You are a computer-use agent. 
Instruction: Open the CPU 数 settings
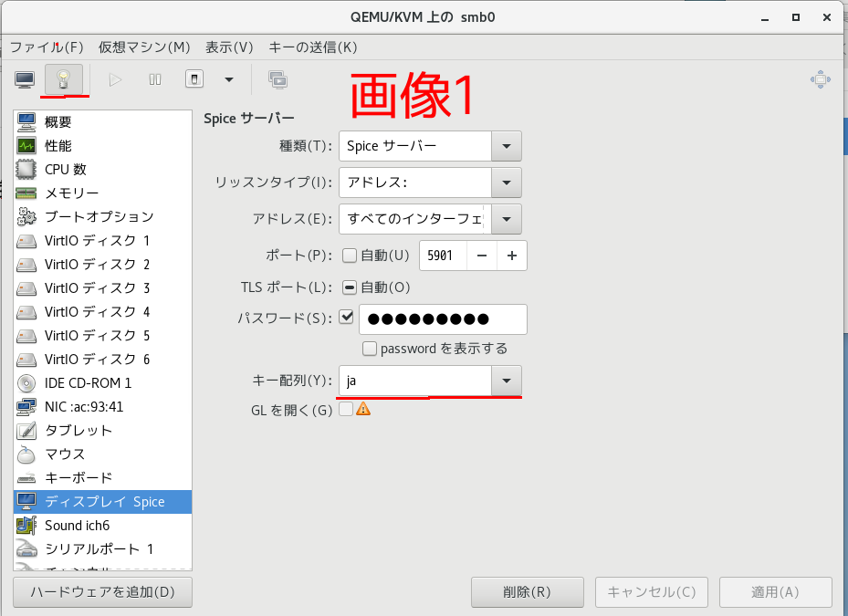[x=103, y=169]
